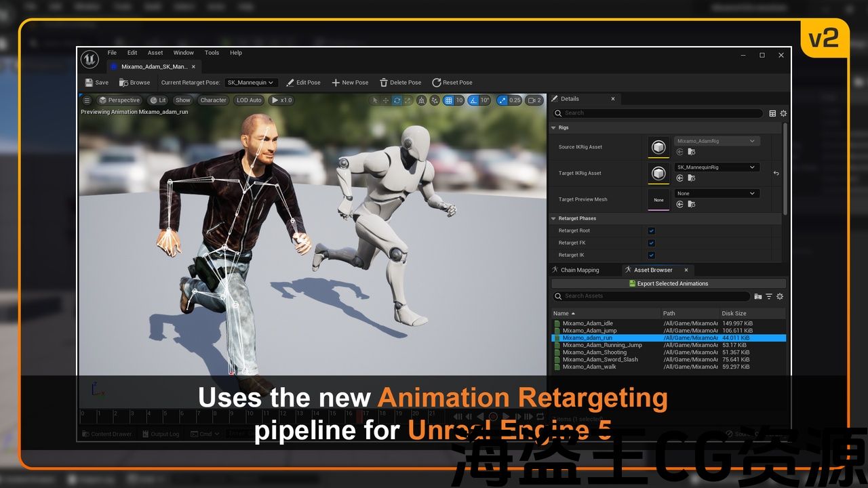The height and width of the screenshot is (488, 868).
Task: Click Export Selected Animations button
Action: point(668,283)
